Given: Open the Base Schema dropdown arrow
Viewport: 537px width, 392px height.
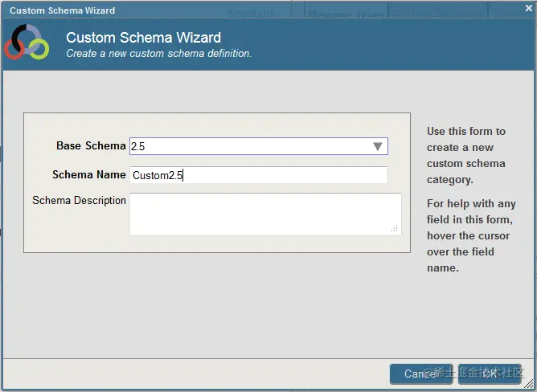Looking at the screenshot, I should (377, 146).
